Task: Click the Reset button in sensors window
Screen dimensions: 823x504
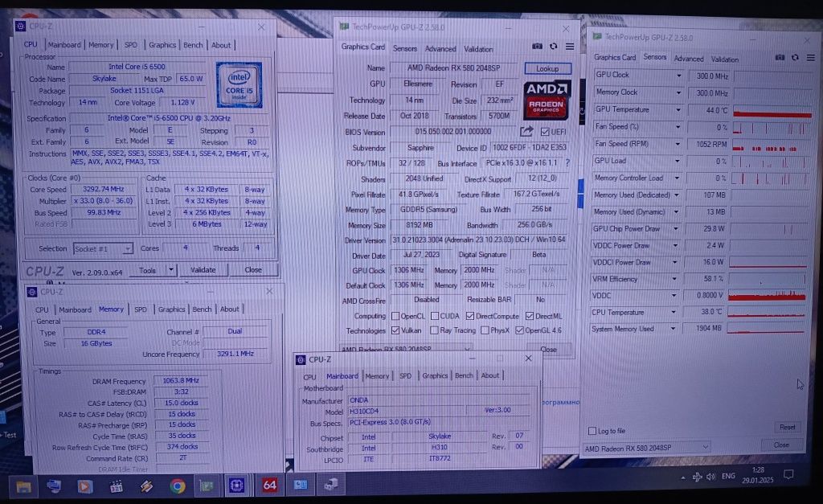Action: click(x=787, y=428)
